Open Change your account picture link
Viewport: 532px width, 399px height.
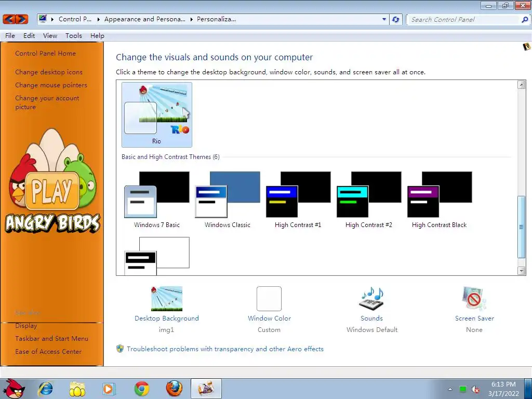47,102
